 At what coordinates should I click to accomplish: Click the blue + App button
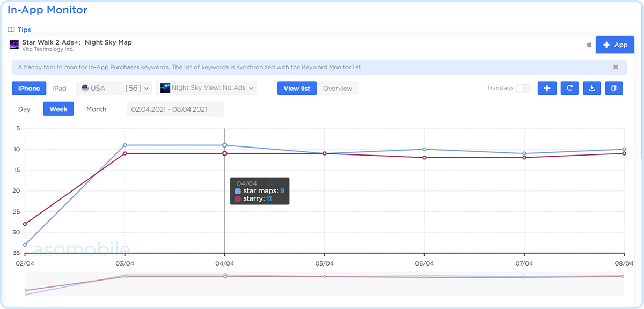[614, 45]
